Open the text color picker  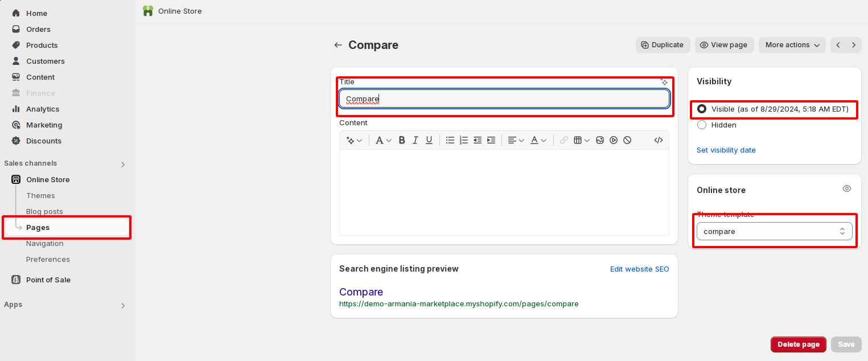pos(538,140)
